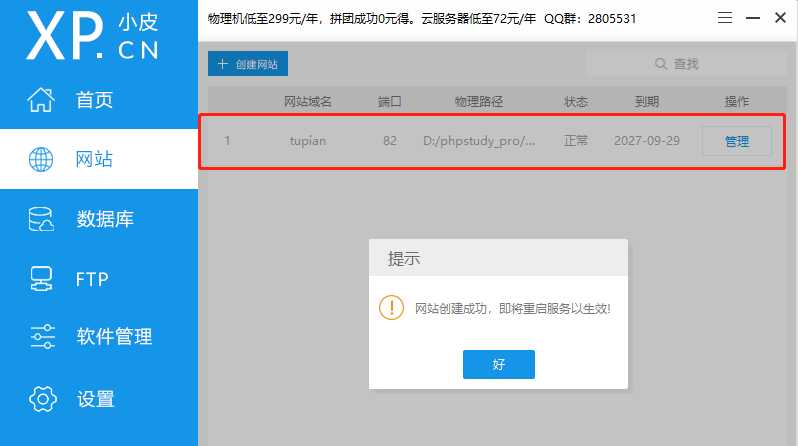The width and height of the screenshot is (798, 446).
Task: Click 管理 for the tupian site
Action: coord(736,141)
